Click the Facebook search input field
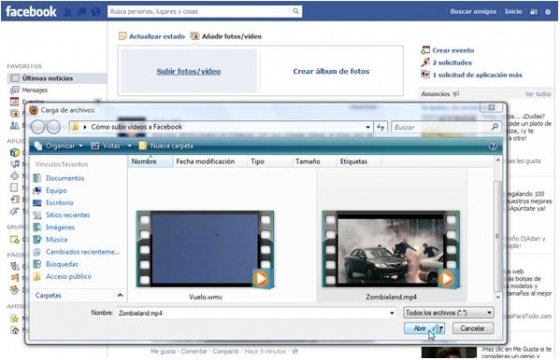 click(199, 11)
